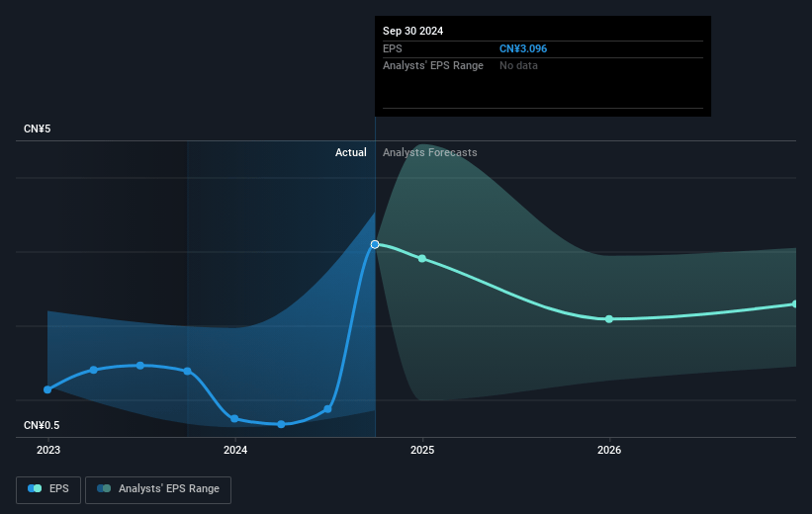This screenshot has width=812, height=514.
Task: Click the lowest EPS point in 2024
Action: pos(281,424)
